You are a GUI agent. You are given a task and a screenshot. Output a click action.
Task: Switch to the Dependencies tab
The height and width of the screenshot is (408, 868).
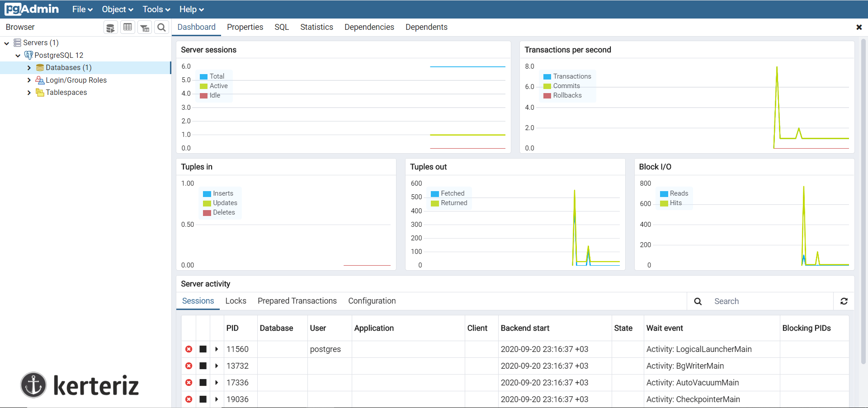pos(369,27)
